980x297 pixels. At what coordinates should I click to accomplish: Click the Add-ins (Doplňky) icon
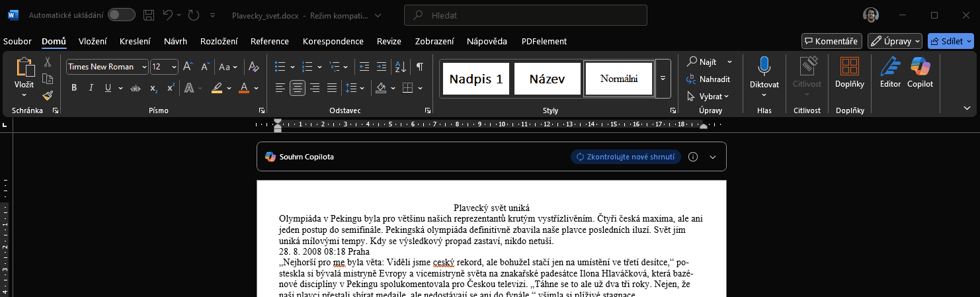click(x=849, y=67)
